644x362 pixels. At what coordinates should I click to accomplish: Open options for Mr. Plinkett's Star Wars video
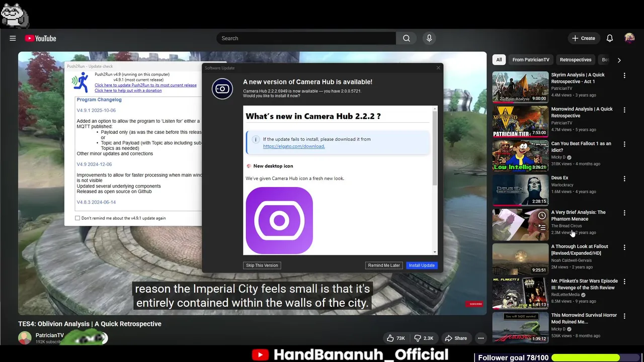[624, 282]
